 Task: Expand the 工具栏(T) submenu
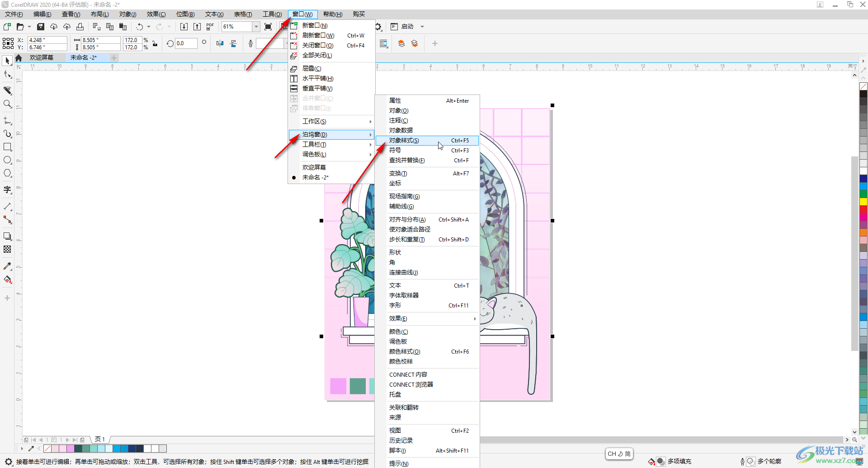click(331, 144)
